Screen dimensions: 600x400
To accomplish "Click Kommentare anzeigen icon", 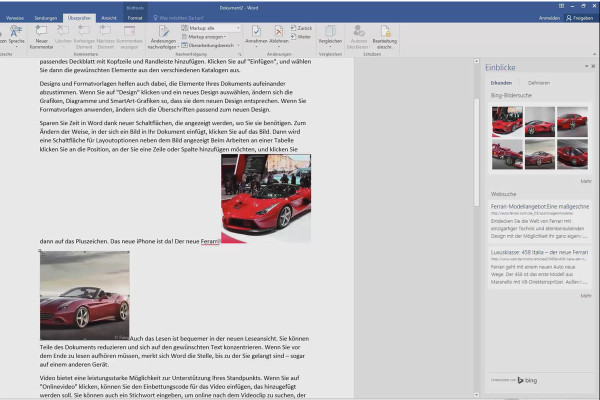I will coord(129,31).
